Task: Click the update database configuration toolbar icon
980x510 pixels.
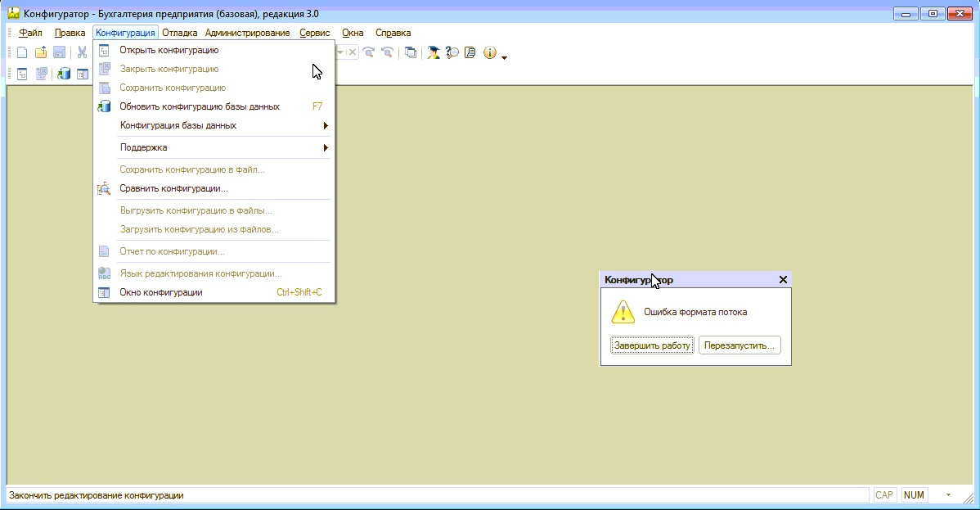Action: coord(64,74)
